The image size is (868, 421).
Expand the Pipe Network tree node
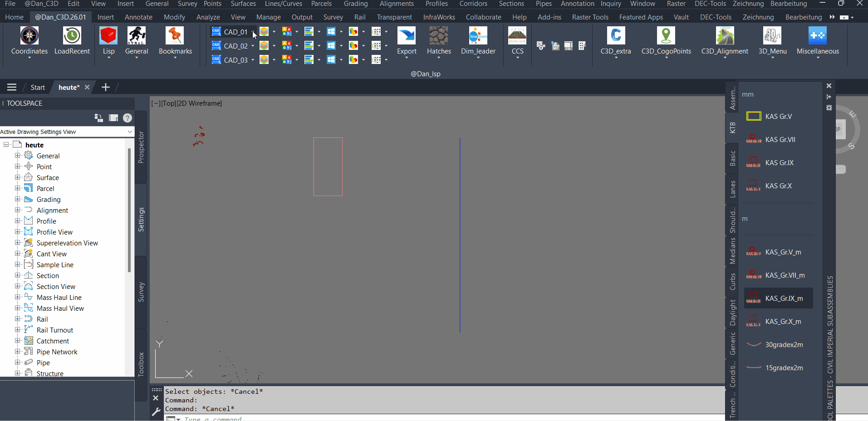[x=18, y=352]
